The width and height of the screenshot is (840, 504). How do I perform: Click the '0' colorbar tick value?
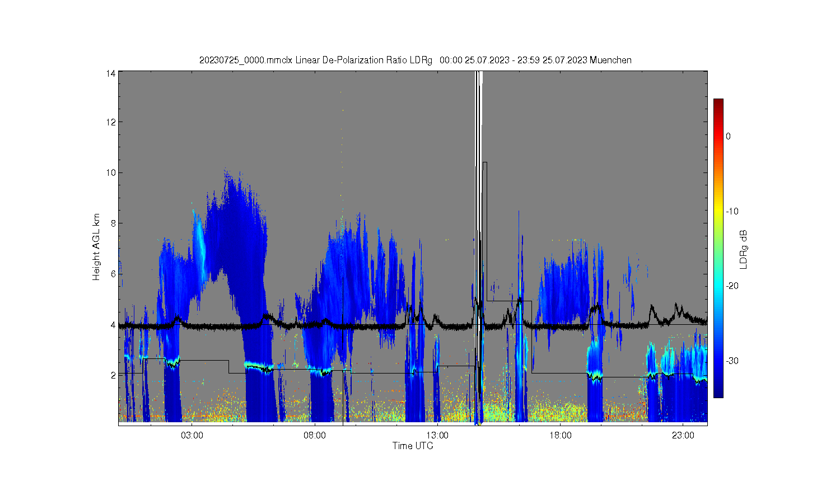[x=728, y=136]
